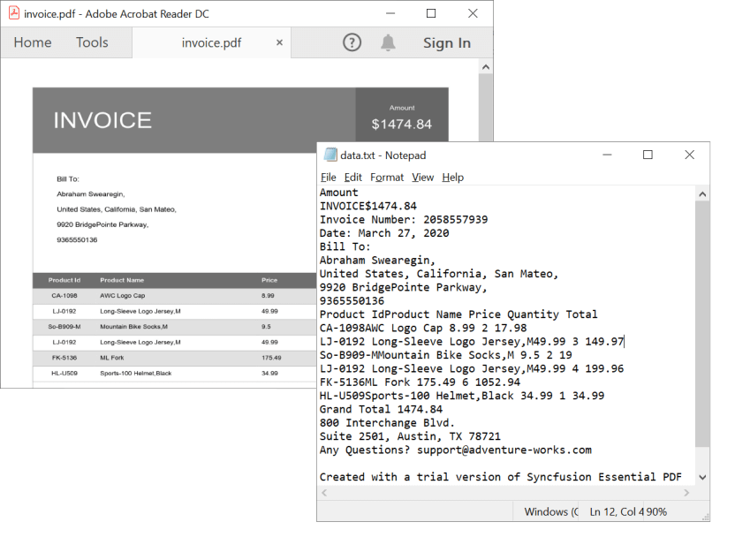Image resolution: width=750 pixels, height=560 pixels.
Task: Click Notepad horizontal scroll-right arrow
Action: point(687,493)
